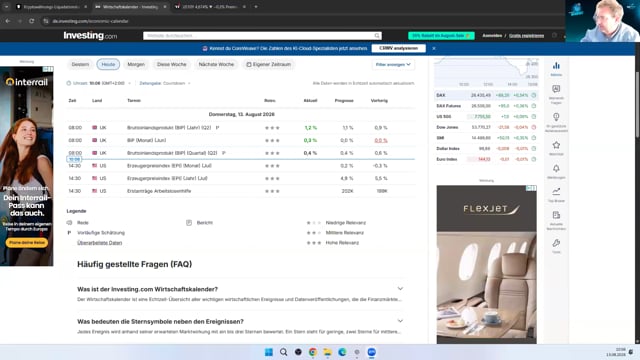
Task: Switch to the third browser tab
Action: coord(210,7)
